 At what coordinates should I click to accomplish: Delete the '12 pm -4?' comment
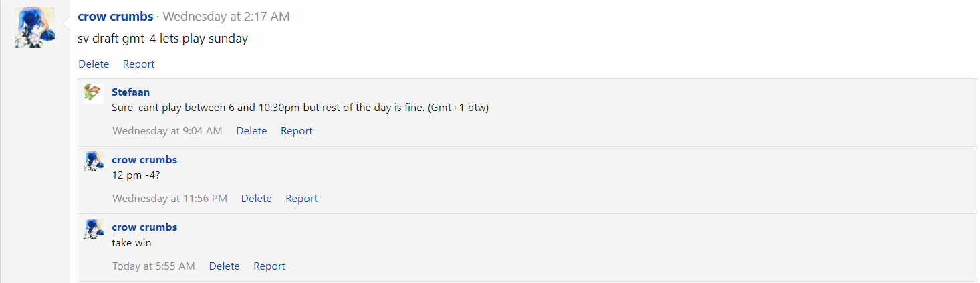coord(256,199)
